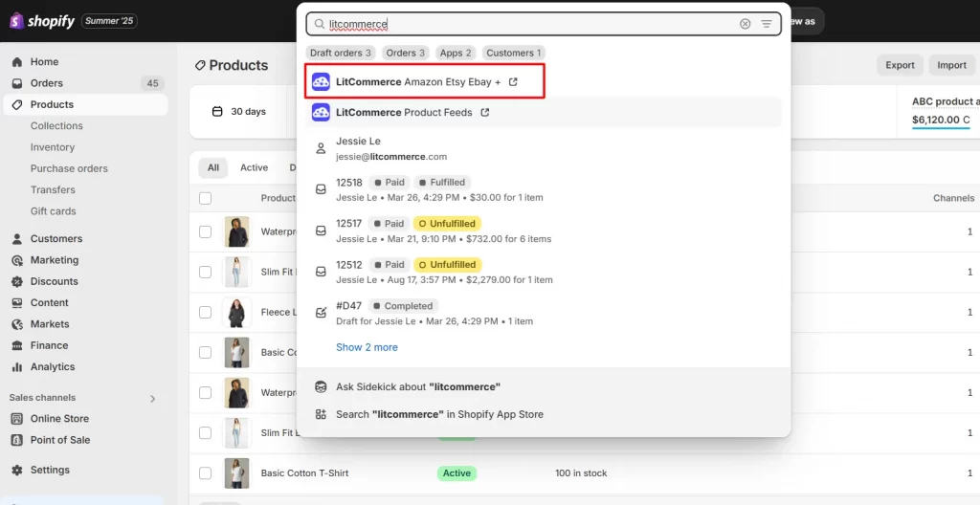
Task: Click the Settings gear icon
Action: (17, 470)
